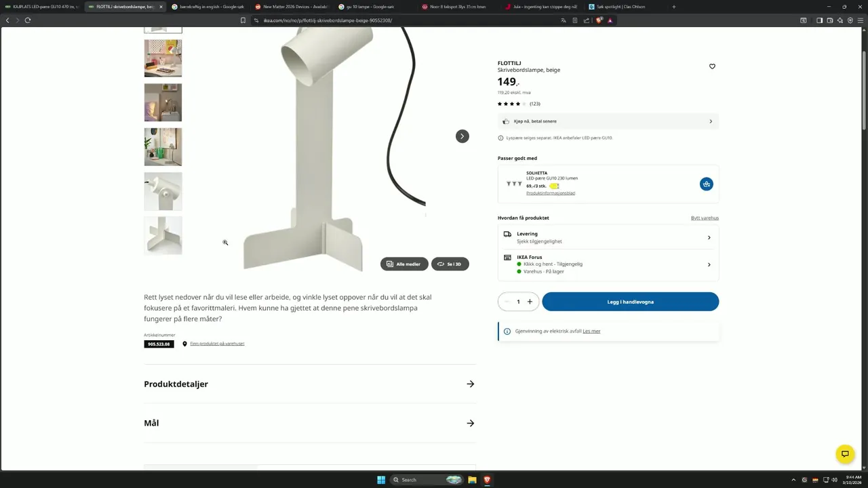868x488 pixels.
Task: Switch to gu 10 lampe Google tab
Action: coord(375,7)
